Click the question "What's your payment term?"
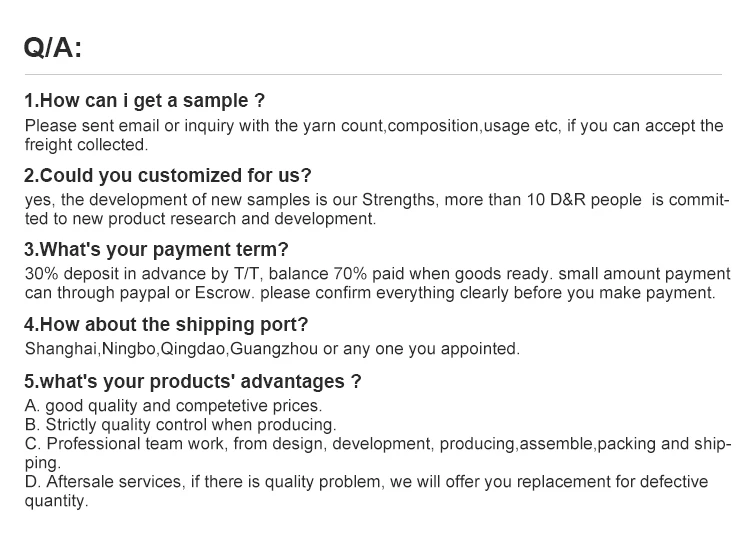The image size is (750, 539). tap(156, 250)
